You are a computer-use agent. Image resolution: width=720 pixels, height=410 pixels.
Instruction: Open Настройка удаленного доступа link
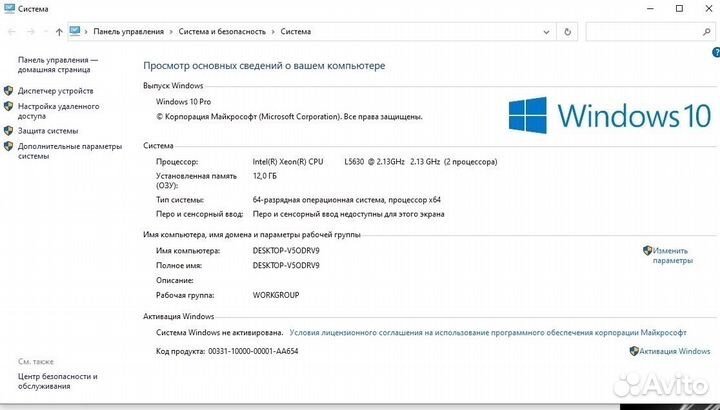[x=58, y=111]
